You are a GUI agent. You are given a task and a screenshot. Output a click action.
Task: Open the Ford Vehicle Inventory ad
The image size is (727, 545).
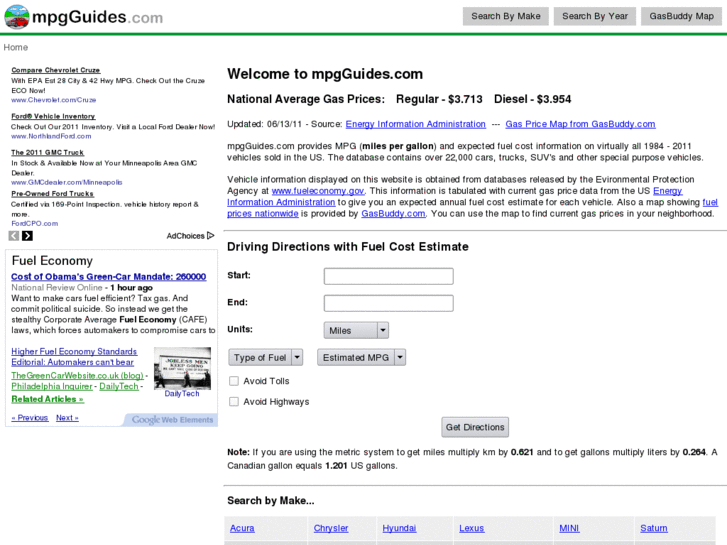(x=53, y=116)
